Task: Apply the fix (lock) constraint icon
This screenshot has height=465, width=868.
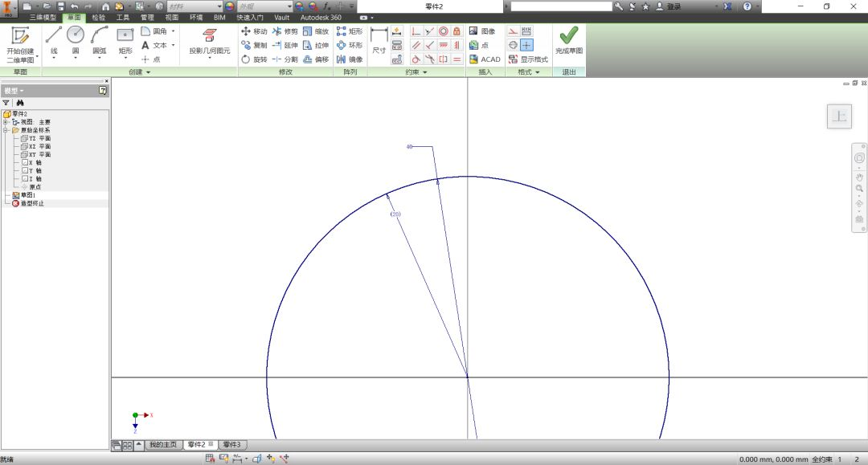Action: [457, 31]
